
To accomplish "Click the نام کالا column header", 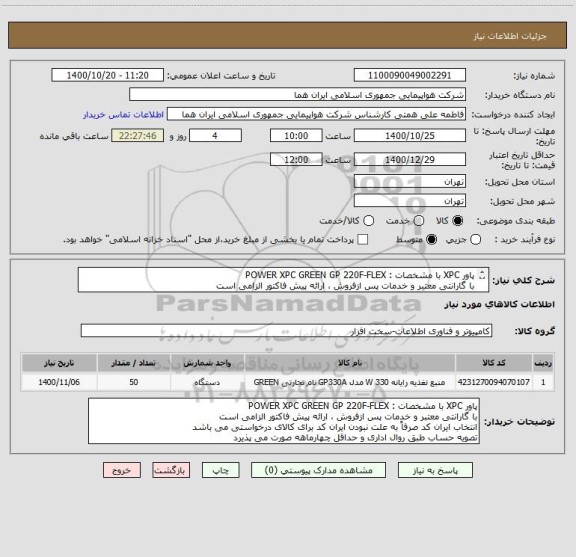I will tap(350, 363).
